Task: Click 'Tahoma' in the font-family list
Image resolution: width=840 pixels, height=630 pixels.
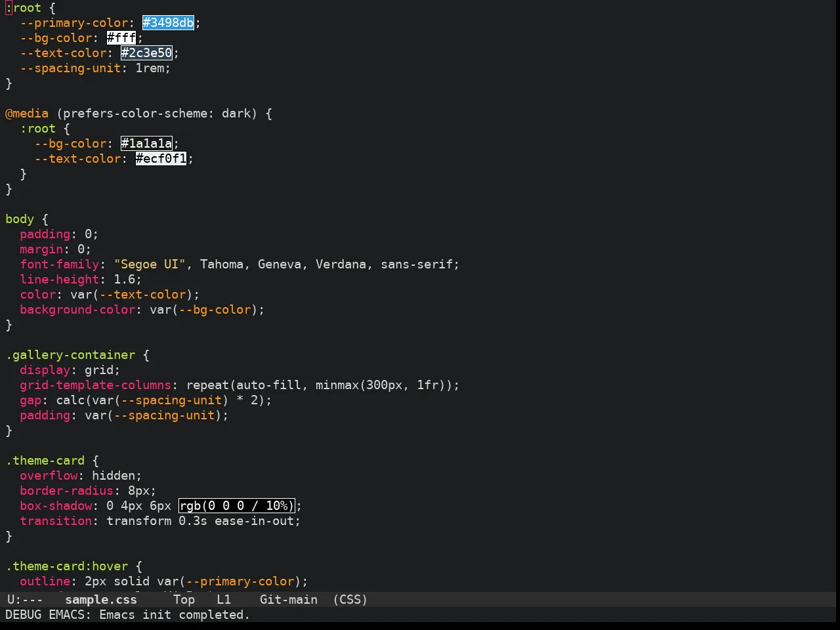Action: (222, 264)
